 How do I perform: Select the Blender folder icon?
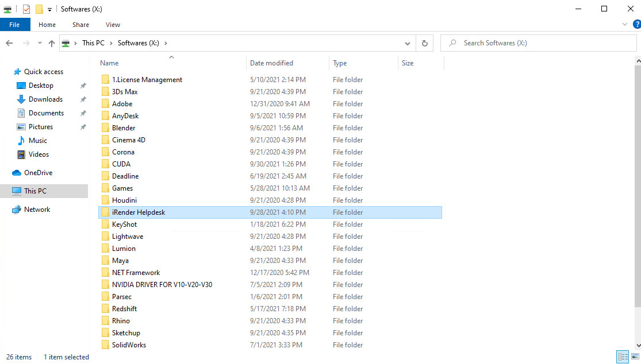105,127
